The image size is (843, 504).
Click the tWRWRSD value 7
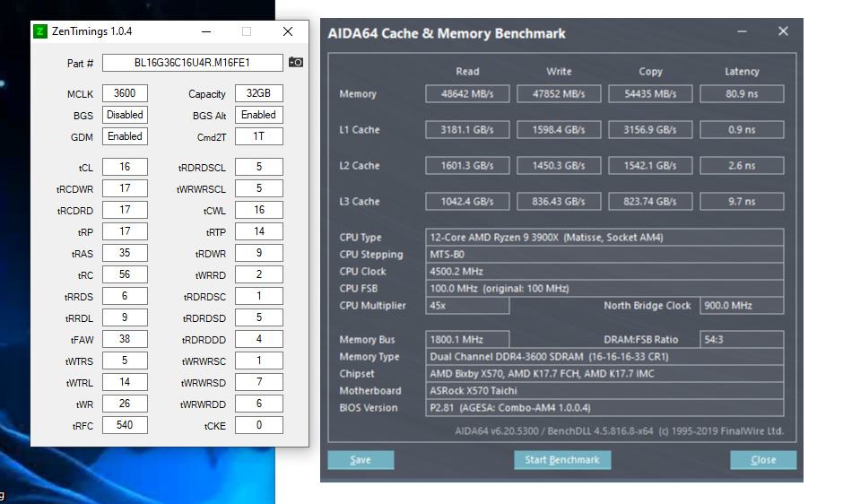click(x=258, y=382)
